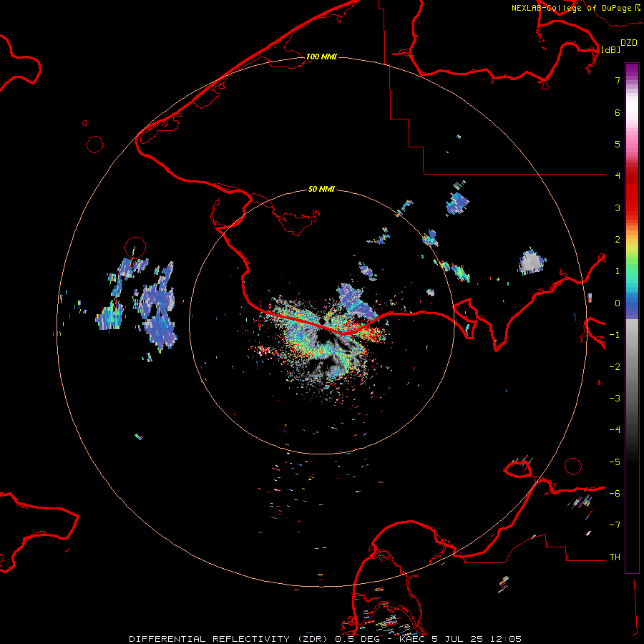This screenshot has height=644, width=644.
Task: Click the TH threshold label on the color scale
Action: click(615, 557)
